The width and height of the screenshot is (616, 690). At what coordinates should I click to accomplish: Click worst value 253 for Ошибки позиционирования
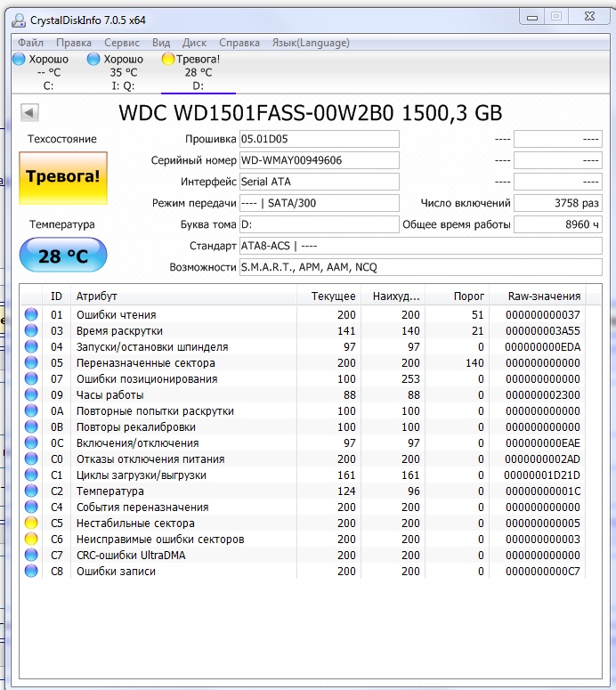(x=410, y=379)
